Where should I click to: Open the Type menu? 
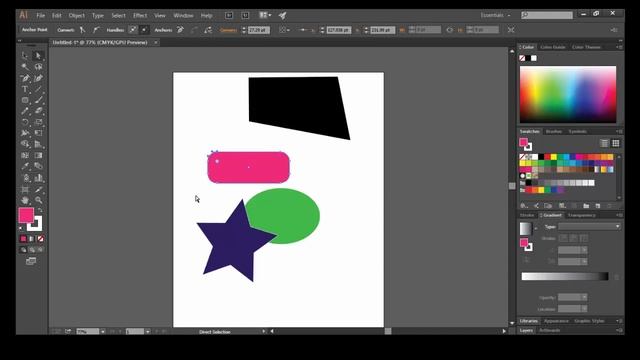click(98, 16)
